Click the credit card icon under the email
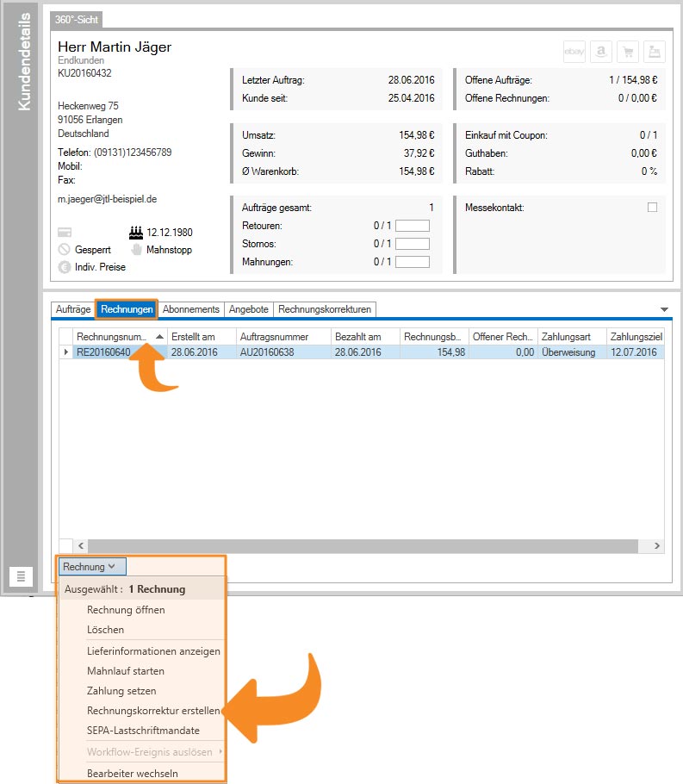 [x=65, y=233]
